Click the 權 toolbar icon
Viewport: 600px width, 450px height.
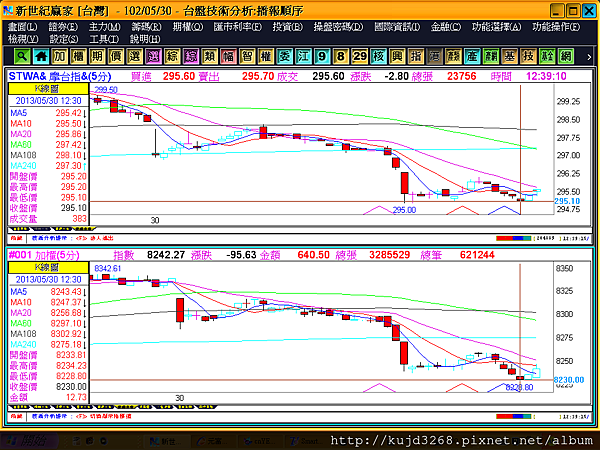(x=266, y=57)
